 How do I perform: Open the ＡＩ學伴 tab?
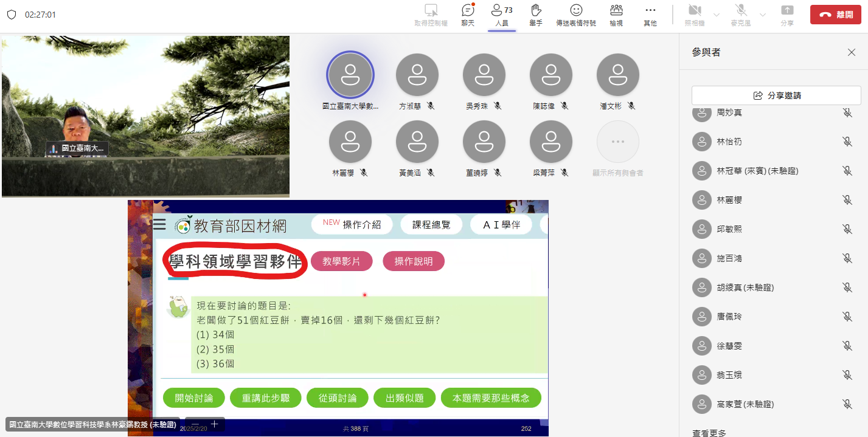(501, 225)
